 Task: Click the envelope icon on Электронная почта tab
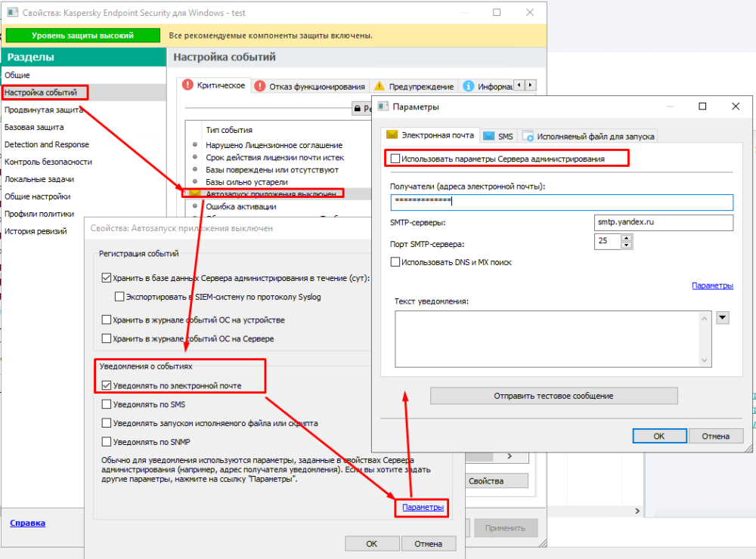[392, 135]
